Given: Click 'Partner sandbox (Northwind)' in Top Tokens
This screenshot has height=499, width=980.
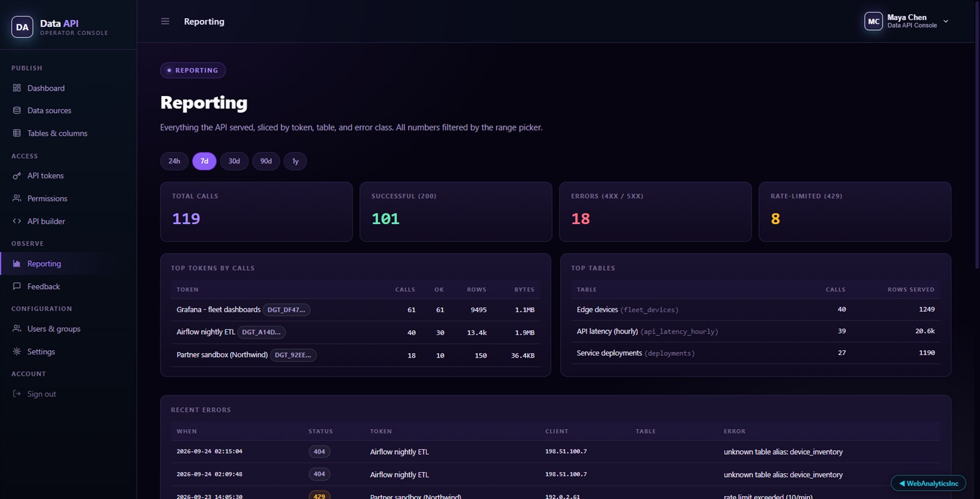Looking at the screenshot, I should coord(222,355).
